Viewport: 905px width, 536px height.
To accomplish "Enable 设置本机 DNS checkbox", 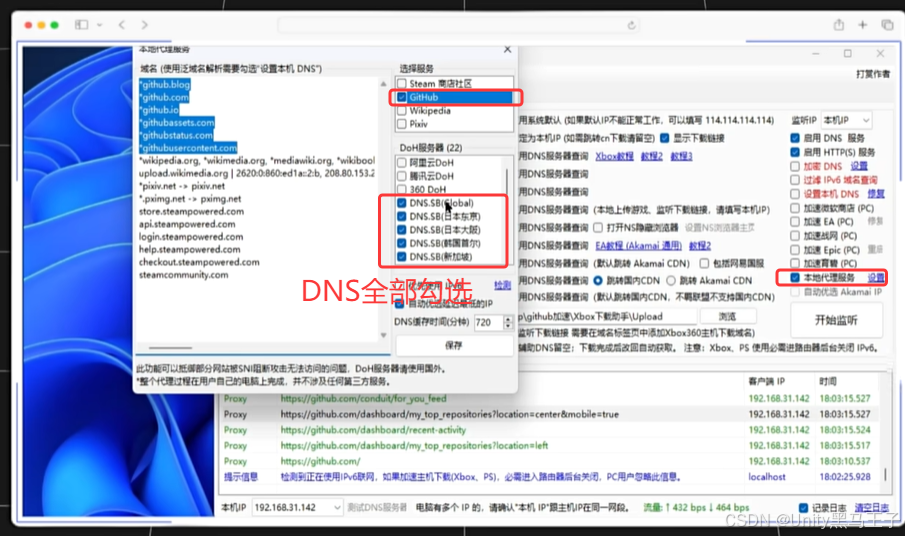I will click(795, 194).
